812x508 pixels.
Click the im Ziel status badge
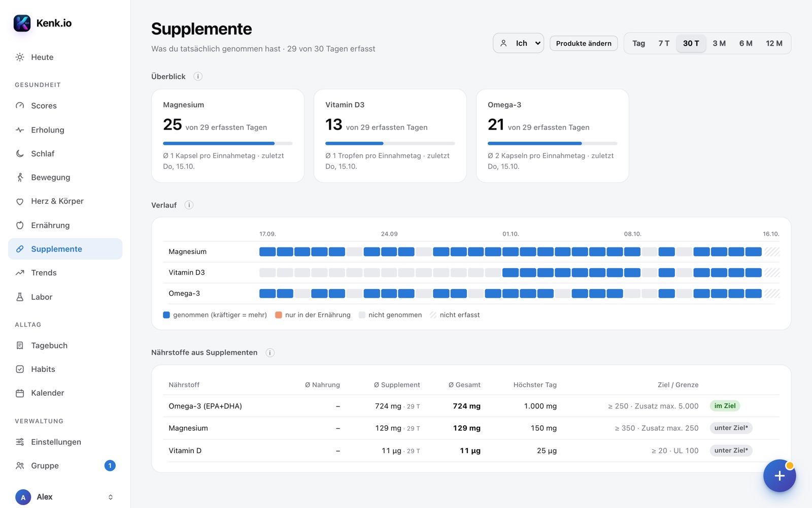725,406
